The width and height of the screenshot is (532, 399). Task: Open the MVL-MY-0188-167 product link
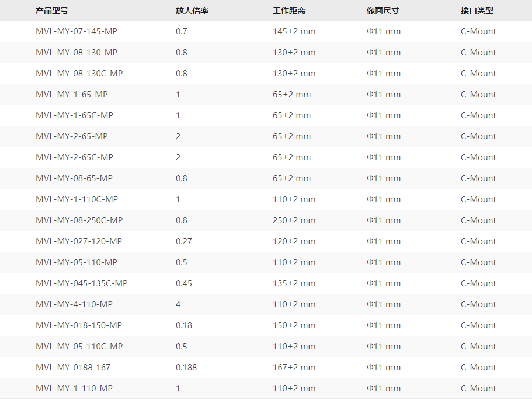coord(73,367)
